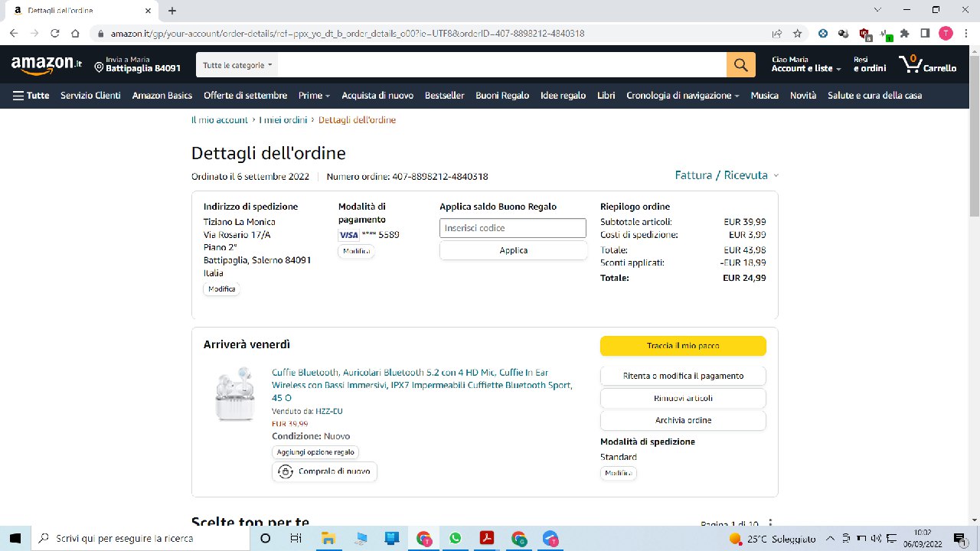Expand the Prime navigation menu
The width and height of the screenshot is (980, 551).
[x=314, y=96]
